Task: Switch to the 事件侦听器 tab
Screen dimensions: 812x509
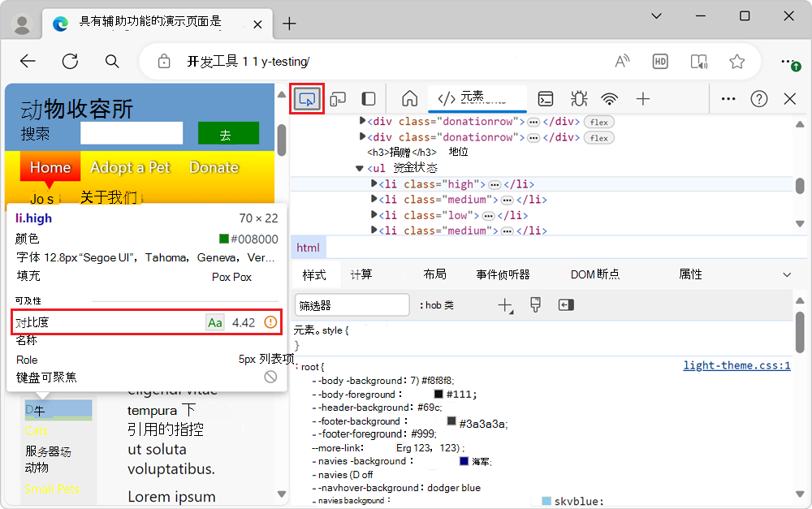Action: pyautogui.click(x=503, y=274)
